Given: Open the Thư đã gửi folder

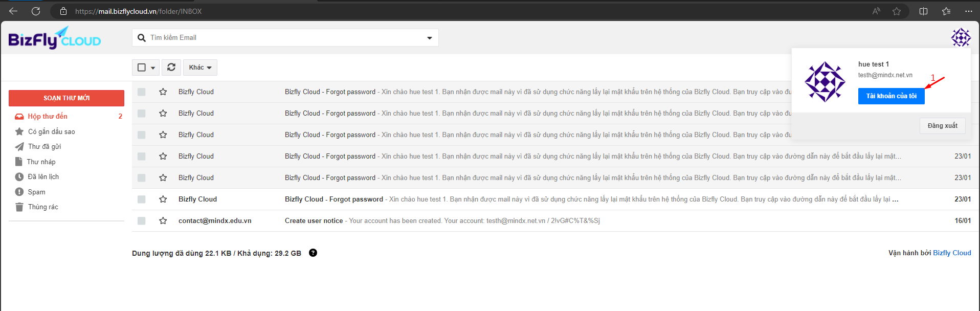Looking at the screenshot, I should click(44, 147).
